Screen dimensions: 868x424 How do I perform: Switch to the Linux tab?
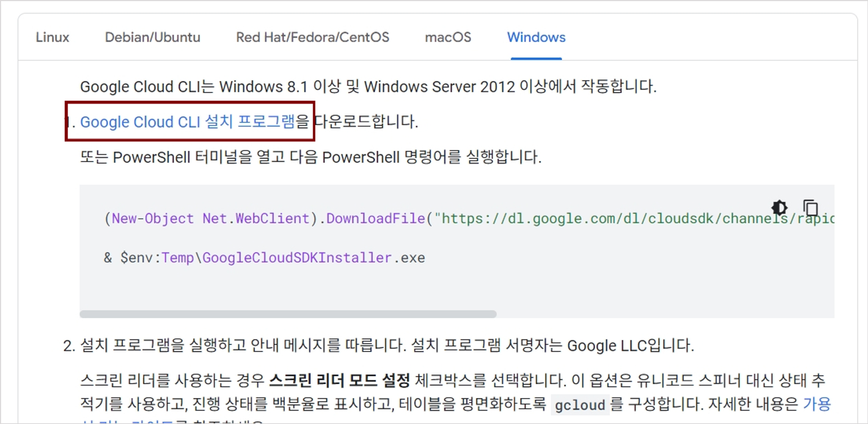pos(52,38)
